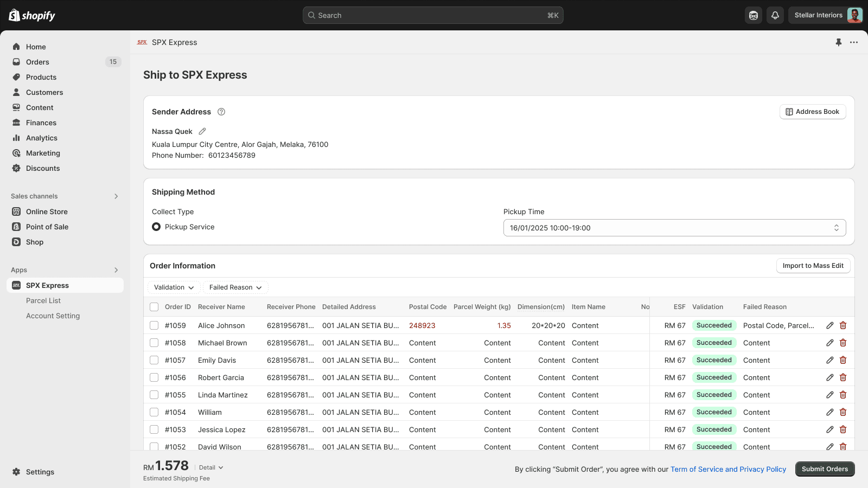The image size is (868, 488).
Task: Edit the sender name Nassa Quek
Action: pos(202,131)
